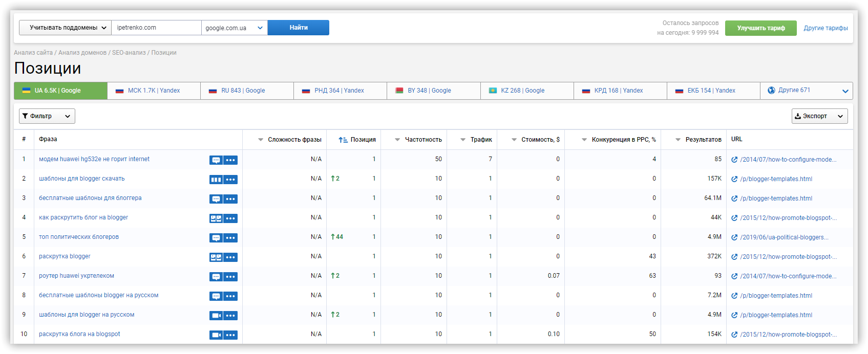
Task: Open the 'Учитывать поддомены' dropdown
Action: point(65,28)
